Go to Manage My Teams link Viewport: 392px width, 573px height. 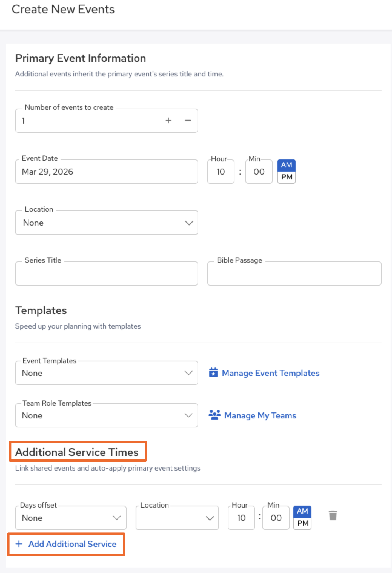coord(260,415)
